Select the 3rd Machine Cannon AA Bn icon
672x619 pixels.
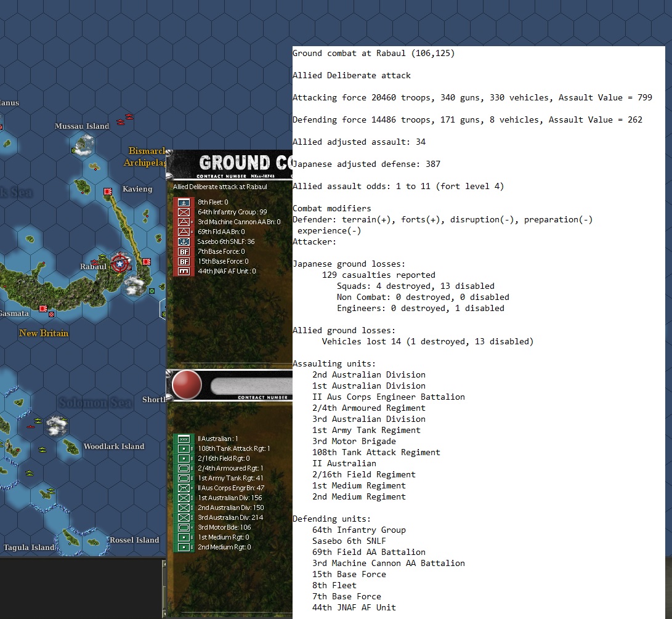(184, 222)
